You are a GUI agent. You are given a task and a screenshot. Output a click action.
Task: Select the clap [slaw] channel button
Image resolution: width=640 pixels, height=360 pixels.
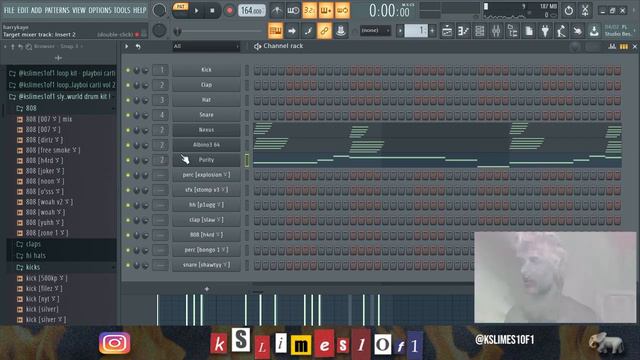click(x=206, y=220)
